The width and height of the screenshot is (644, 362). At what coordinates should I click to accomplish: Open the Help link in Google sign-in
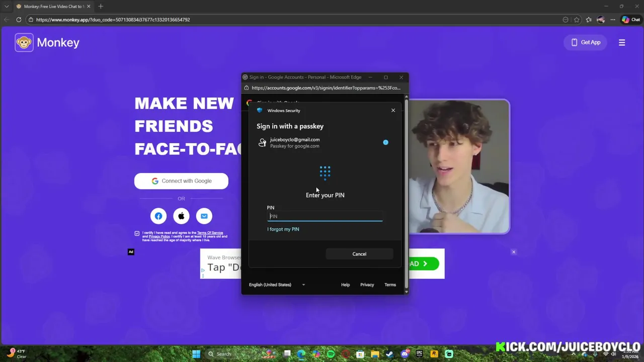[345, 285]
